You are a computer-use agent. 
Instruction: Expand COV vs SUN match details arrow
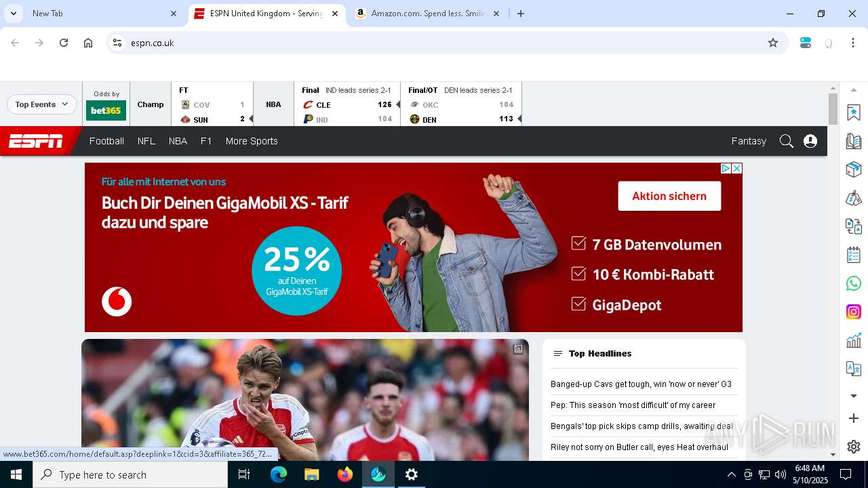coord(251,119)
